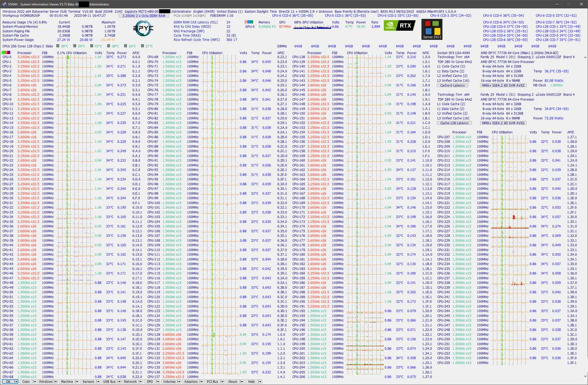This screenshot has width=588, height=385.
Task: Click the Workgroup WORKGROUP text
Action: pos(21,16)
